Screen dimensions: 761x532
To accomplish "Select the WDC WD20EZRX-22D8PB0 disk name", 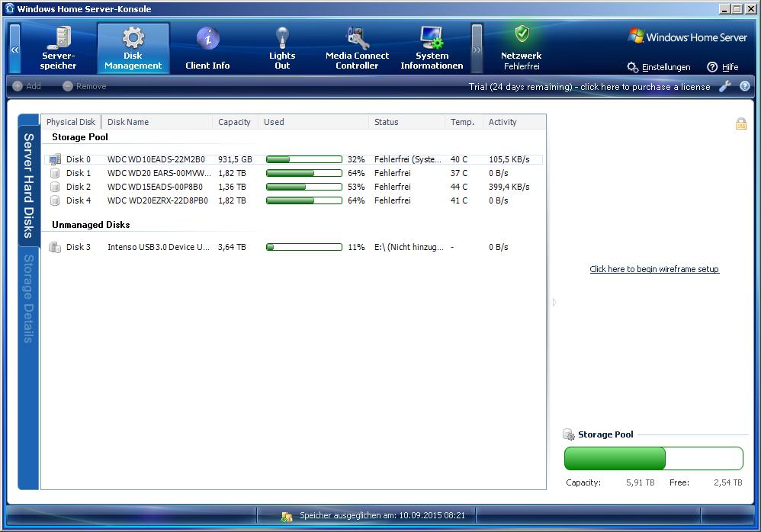I will 158,200.
